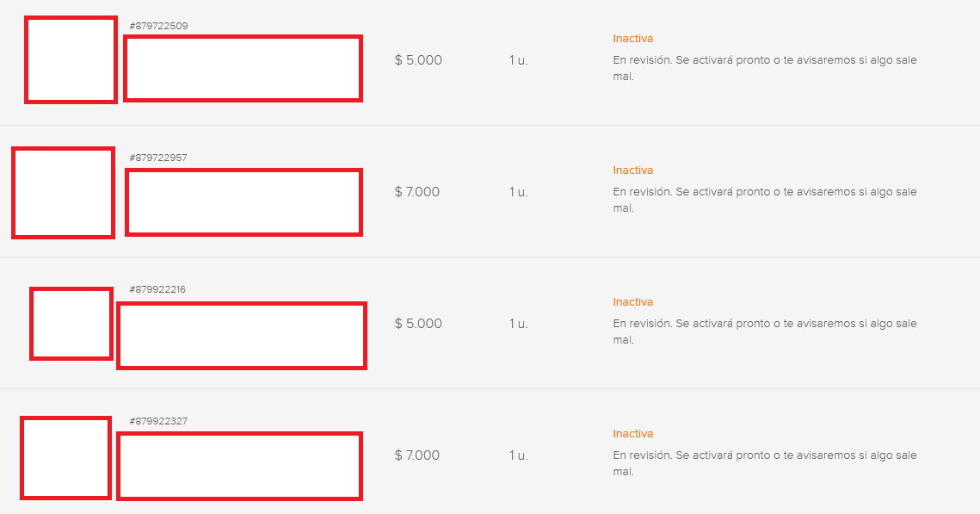Select listing ID #879922327 text

[x=158, y=421]
